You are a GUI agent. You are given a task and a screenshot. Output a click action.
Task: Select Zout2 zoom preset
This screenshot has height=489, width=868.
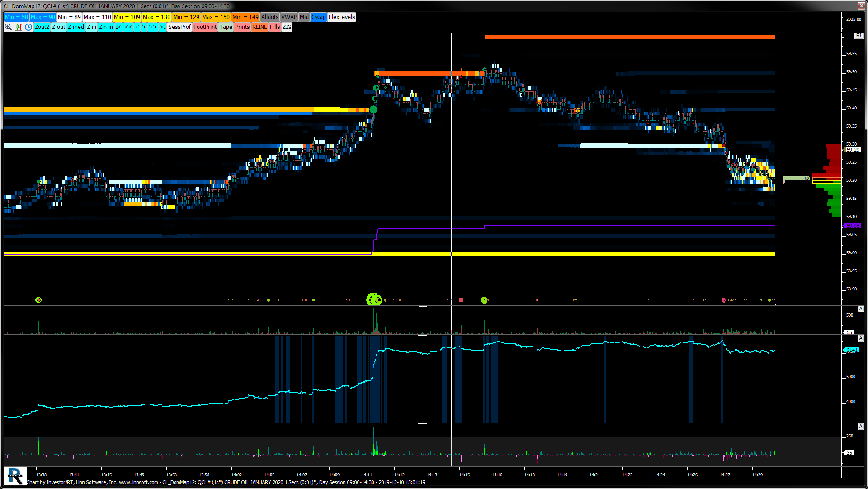pos(42,27)
